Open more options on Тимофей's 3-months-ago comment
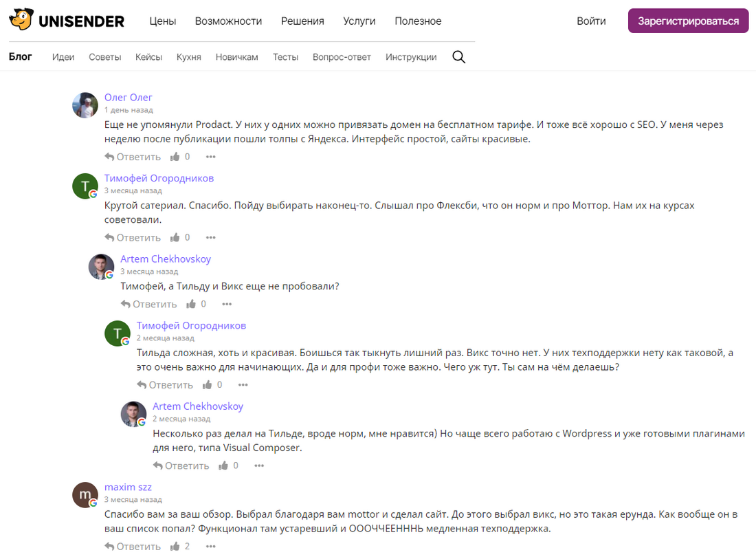The height and width of the screenshot is (559, 756). point(211,237)
